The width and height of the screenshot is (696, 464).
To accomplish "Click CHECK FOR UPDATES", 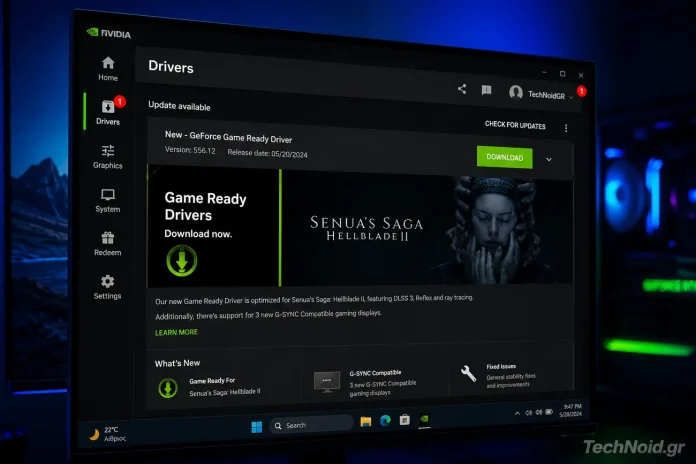I will [x=515, y=125].
